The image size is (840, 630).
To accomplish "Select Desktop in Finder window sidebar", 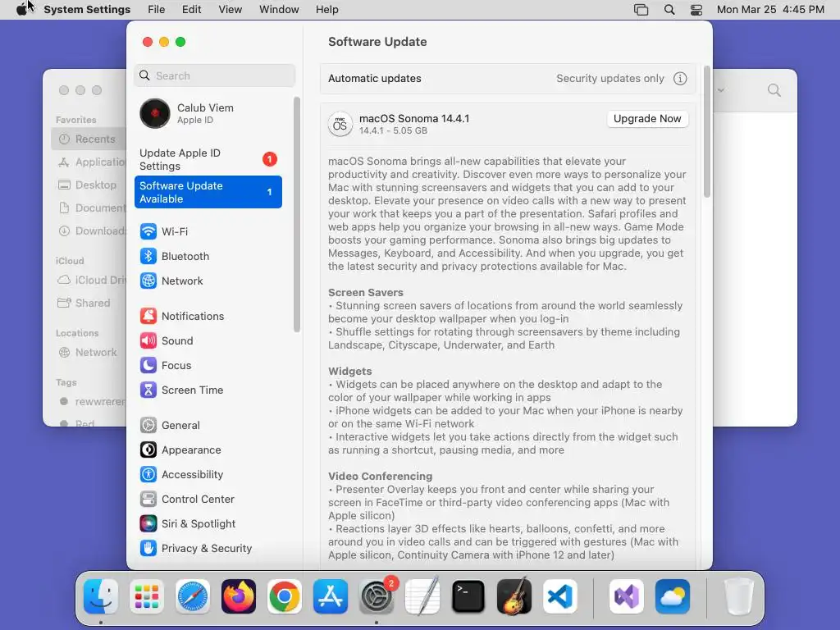I will pos(89,185).
